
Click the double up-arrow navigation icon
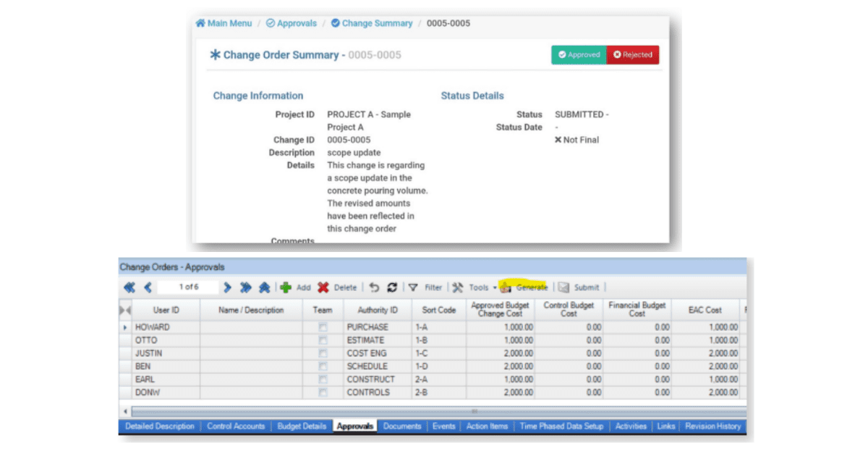pos(264,287)
